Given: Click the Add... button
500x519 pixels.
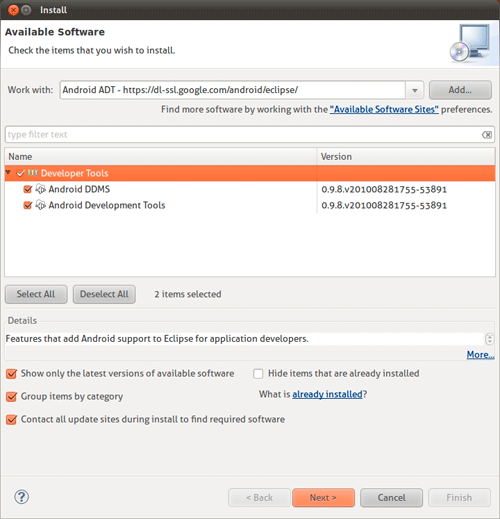Looking at the screenshot, I should pyautogui.click(x=460, y=90).
